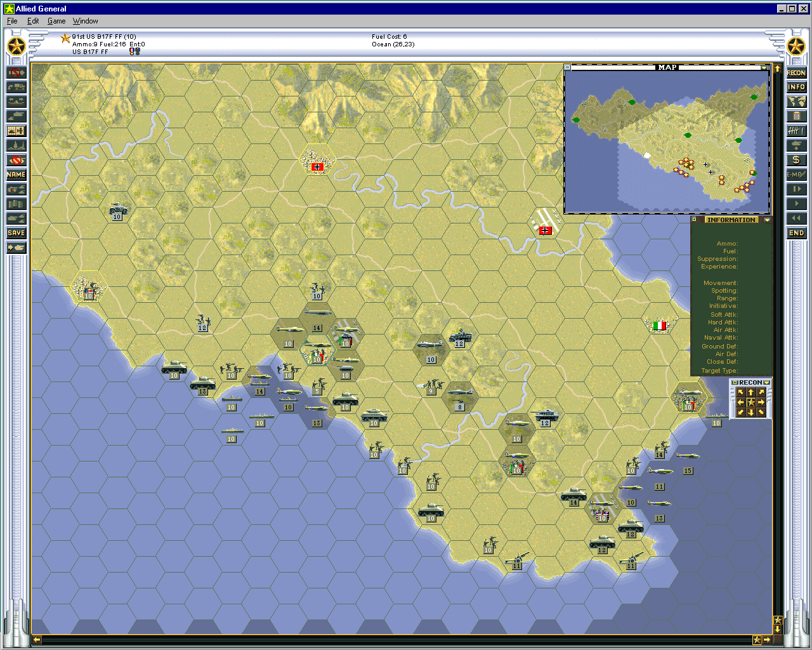Select the German-flag airfield hex
Viewport: 812px width, 650px height.
[545, 223]
